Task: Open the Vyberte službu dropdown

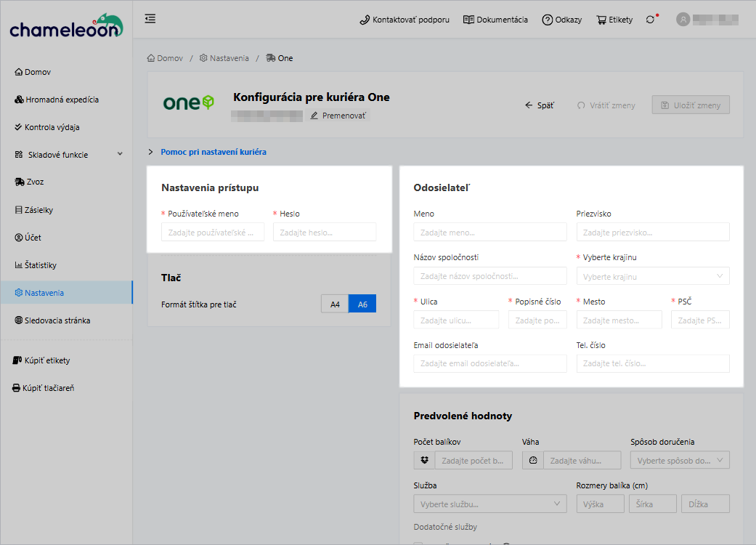Action: (x=490, y=504)
